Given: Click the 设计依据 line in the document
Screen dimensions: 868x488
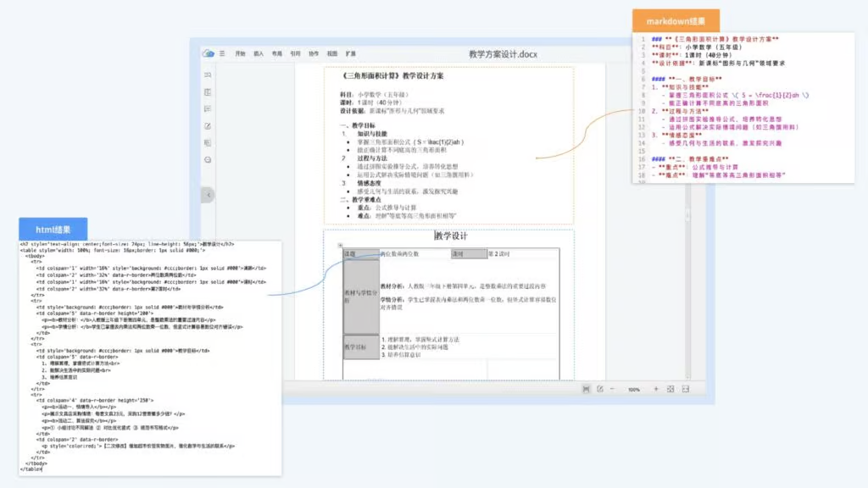Looking at the screenshot, I should (x=392, y=111).
